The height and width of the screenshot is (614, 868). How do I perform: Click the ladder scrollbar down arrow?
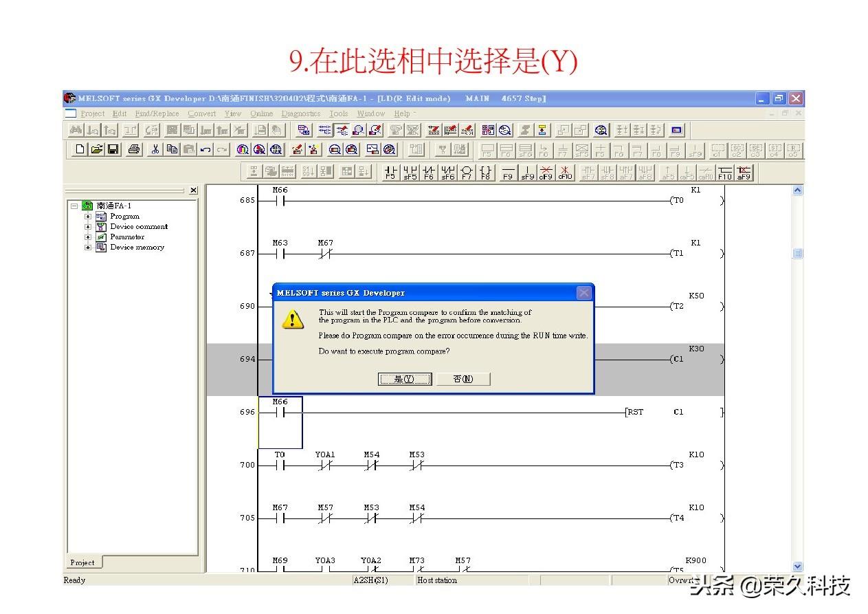(797, 567)
